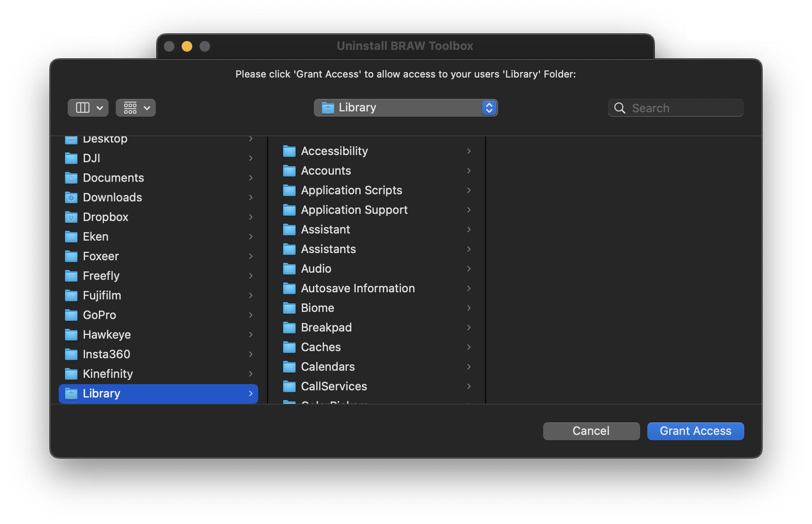The image size is (812, 524).
Task: Click the Audio folder icon
Action: tap(289, 269)
